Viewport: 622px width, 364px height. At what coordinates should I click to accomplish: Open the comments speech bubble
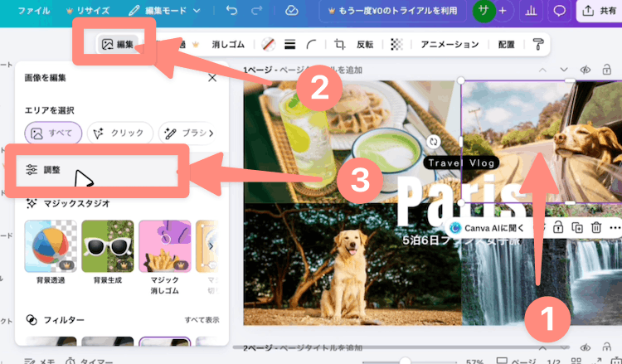[559, 11]
